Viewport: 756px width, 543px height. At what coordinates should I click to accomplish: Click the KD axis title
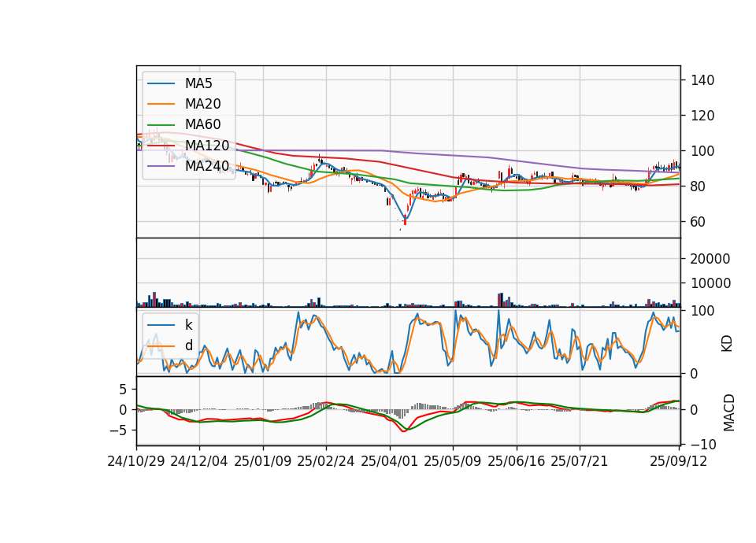pos(727,343)
